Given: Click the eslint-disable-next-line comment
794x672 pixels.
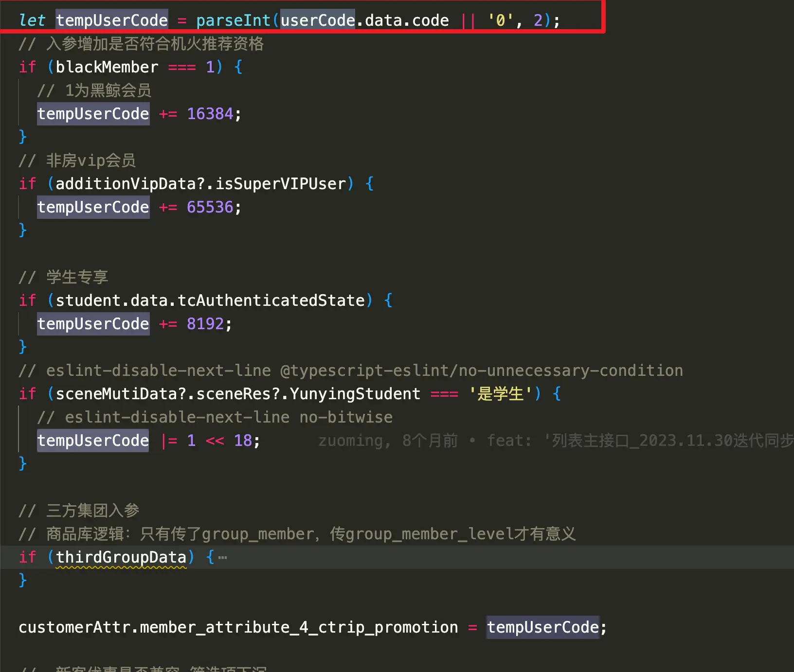Looking at the screenshot, I should pos(350,370).
